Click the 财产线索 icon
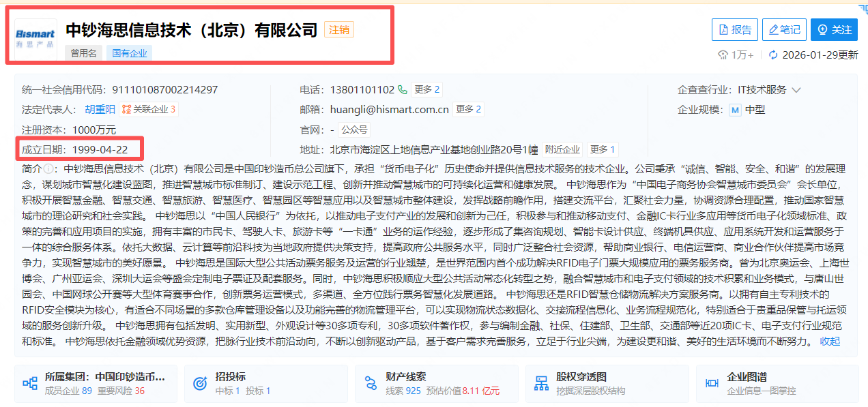This screenshot has height=407, width=868. (x=371, y=383)
